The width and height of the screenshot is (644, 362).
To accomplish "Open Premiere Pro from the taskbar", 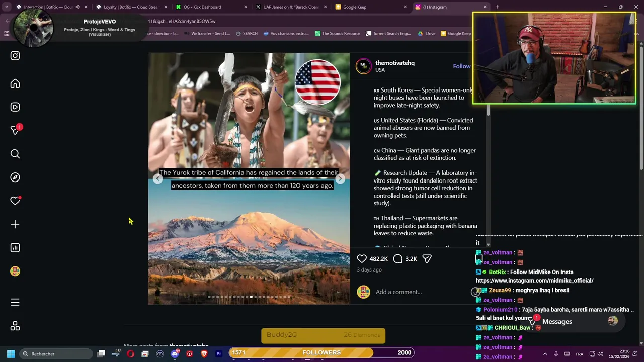I will [x=219, y=354].
